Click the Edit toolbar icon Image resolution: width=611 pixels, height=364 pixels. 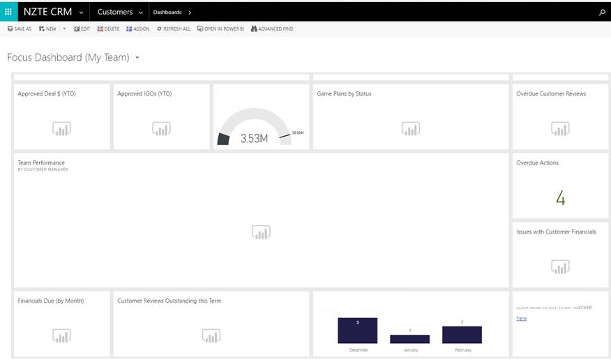pos(77,29)
